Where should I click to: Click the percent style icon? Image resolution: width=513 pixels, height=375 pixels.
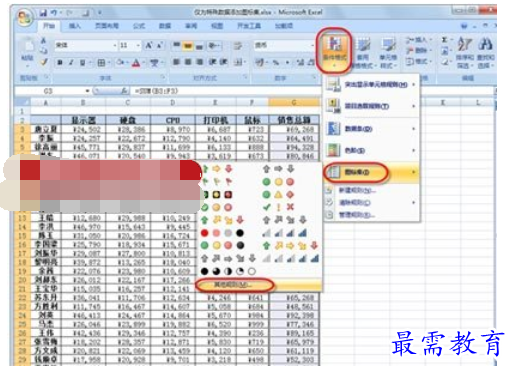pos(276,62)
